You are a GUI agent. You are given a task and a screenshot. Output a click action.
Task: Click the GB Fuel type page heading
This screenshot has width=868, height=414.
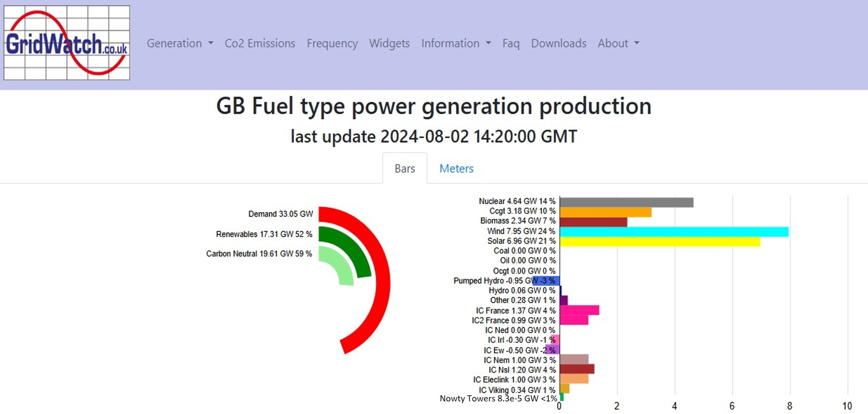[434, 106]
